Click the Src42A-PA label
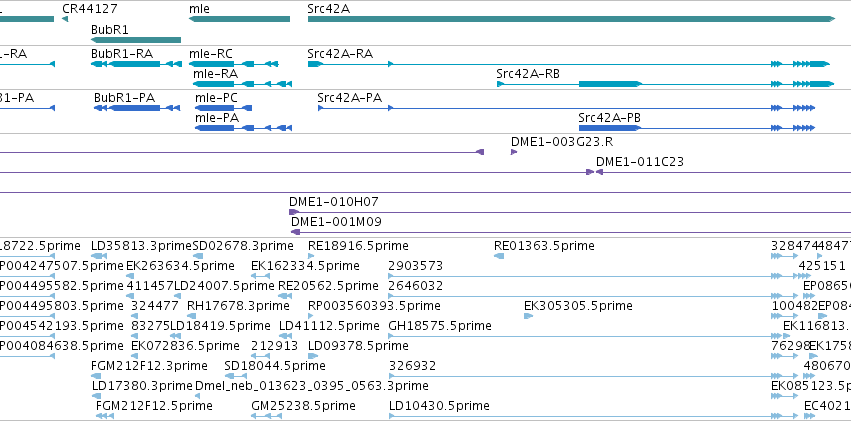The width and height of the screenshot is (851, 421). 350,98
